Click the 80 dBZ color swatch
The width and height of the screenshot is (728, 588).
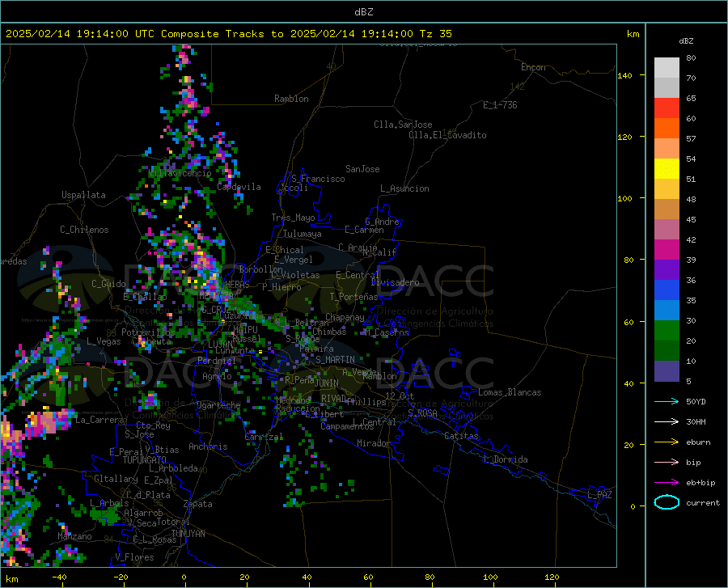point(667,67)
